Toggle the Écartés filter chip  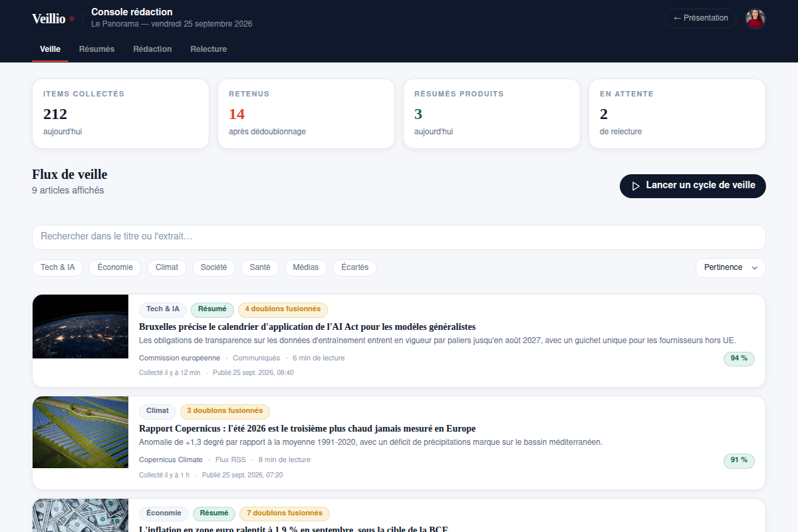[354, 267]
